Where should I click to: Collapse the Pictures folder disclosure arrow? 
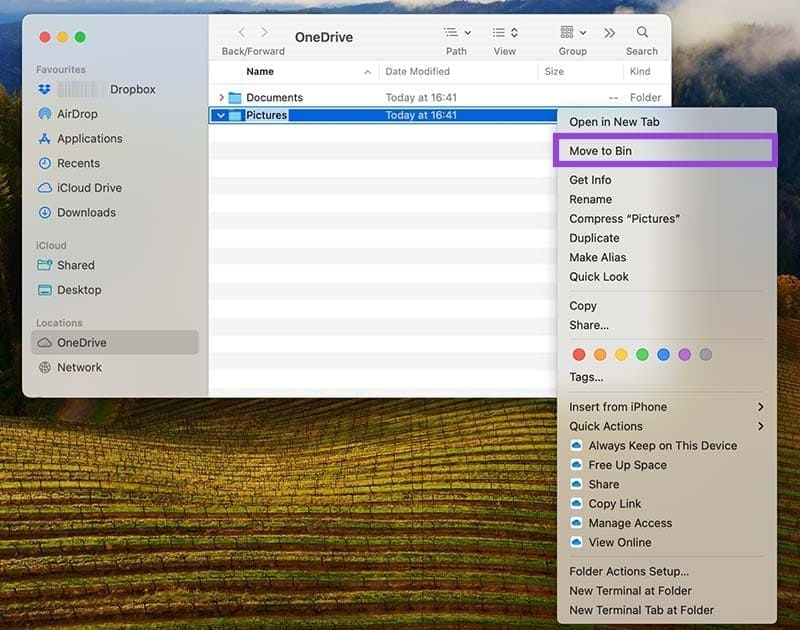(x=220, y=115)
